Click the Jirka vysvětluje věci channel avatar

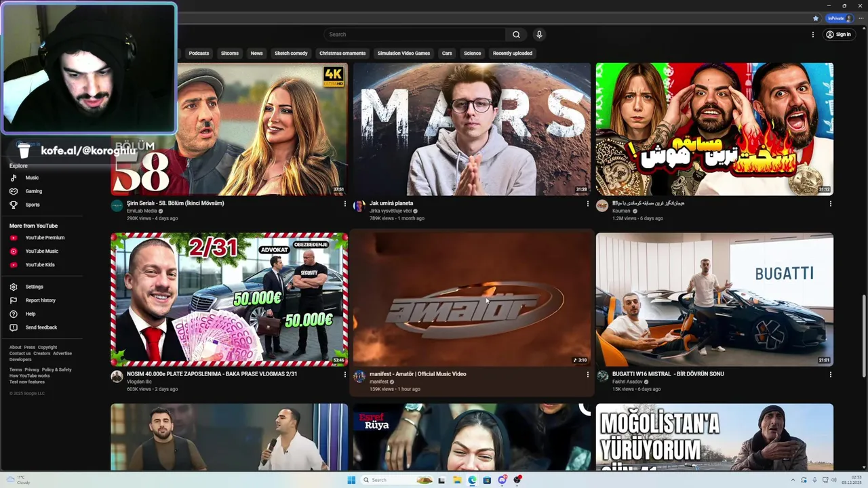(359, 206)
